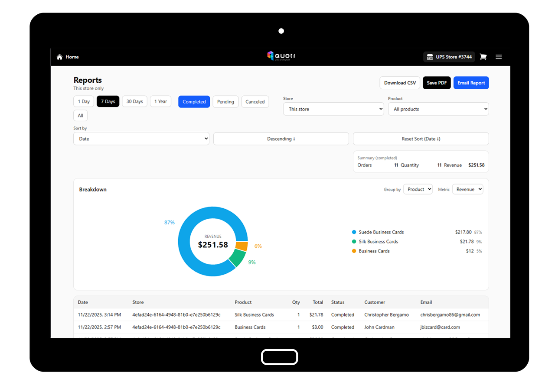This screenshot has width=555, height=392.
Task: Switch sort order with Descending button
Action: pos(281,139)
